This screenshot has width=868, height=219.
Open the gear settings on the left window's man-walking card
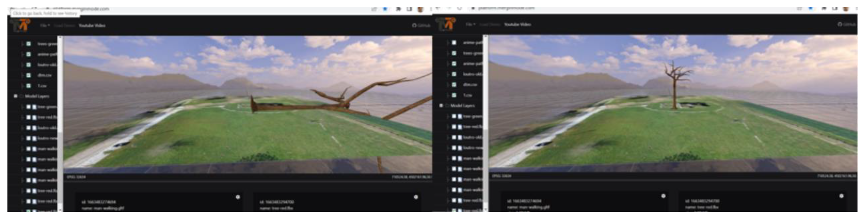[238, 197]
